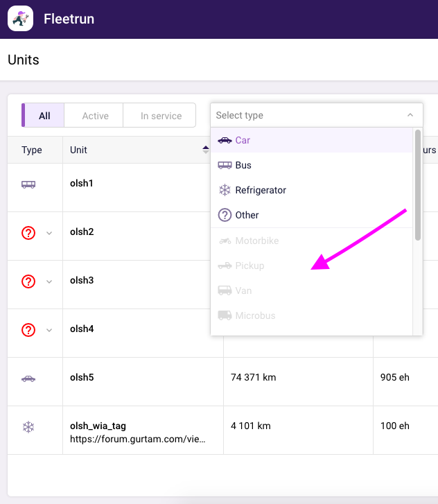
Task: Click the red question mark icon for olsh2
Action: (28, 233)
